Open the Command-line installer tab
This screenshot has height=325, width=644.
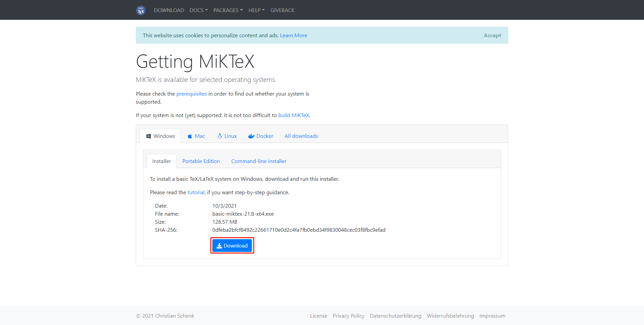coord(259,161)
